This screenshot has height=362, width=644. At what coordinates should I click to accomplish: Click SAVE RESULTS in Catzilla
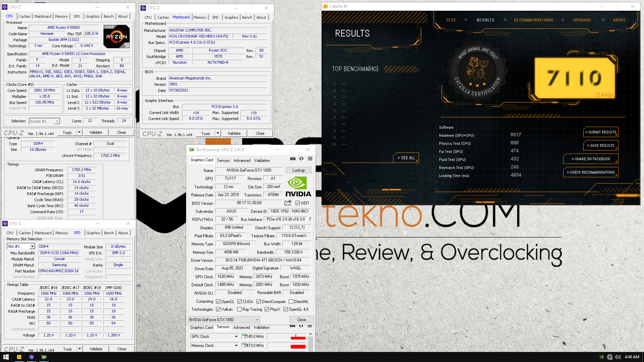(601, 145)
